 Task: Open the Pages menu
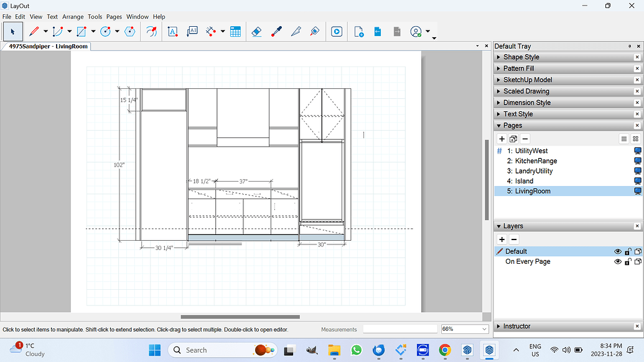[114, 16]
